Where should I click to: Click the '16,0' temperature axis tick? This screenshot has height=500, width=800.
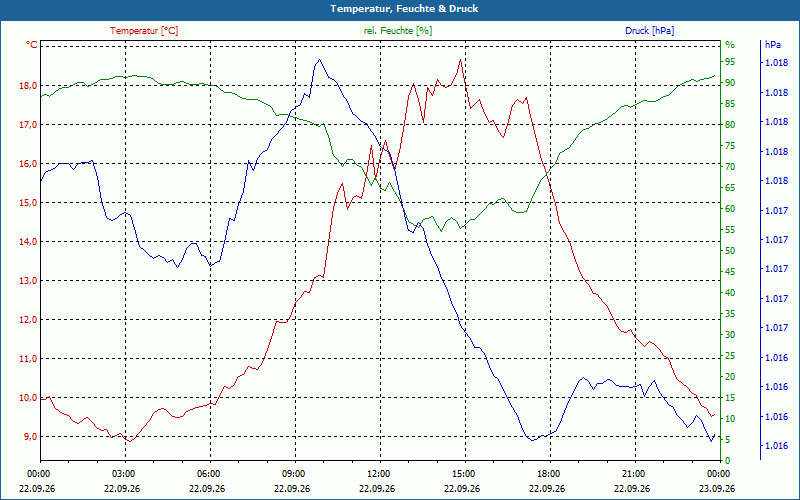(28, 164)
